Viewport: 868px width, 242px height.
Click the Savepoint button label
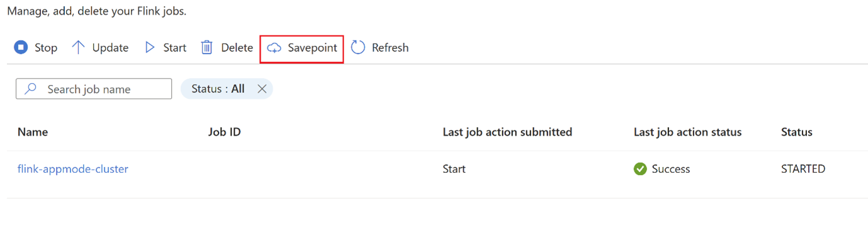[x=312, y=48]
